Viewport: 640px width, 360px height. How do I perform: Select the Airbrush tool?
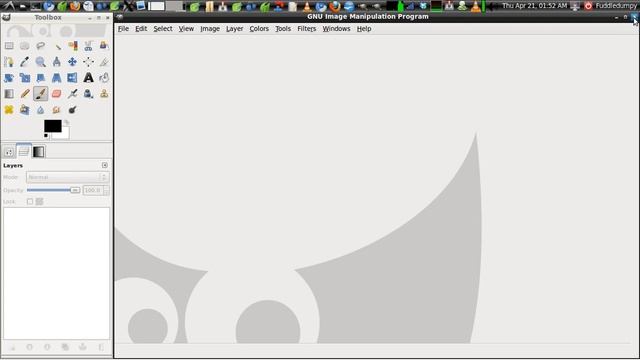(x=72, y=93)
